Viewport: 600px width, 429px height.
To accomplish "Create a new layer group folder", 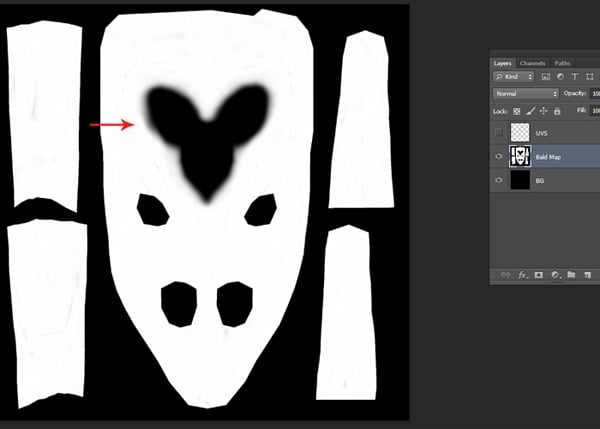I will tap(571, 275).
